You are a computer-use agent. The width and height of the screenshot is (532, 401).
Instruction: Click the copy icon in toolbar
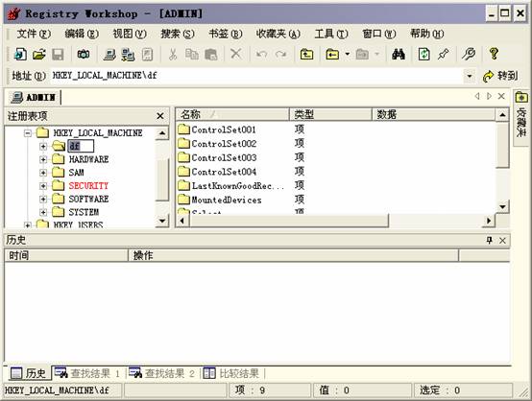tap(192, 55)
